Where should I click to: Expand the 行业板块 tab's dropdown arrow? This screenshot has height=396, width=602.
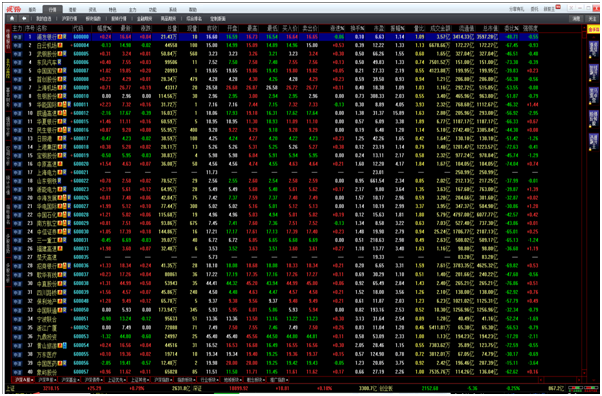click(x=217, y=380)
